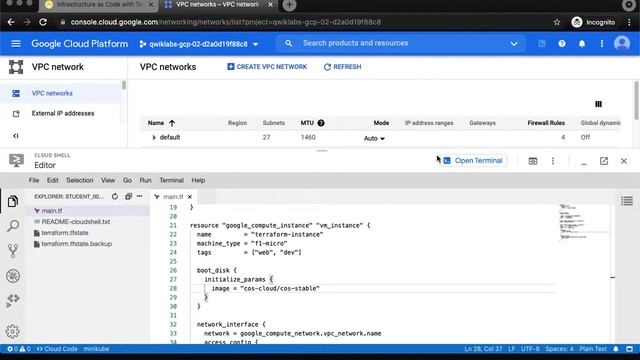Open the Search icon in activity bar
The image size is (640, 360).
point(13,226)
